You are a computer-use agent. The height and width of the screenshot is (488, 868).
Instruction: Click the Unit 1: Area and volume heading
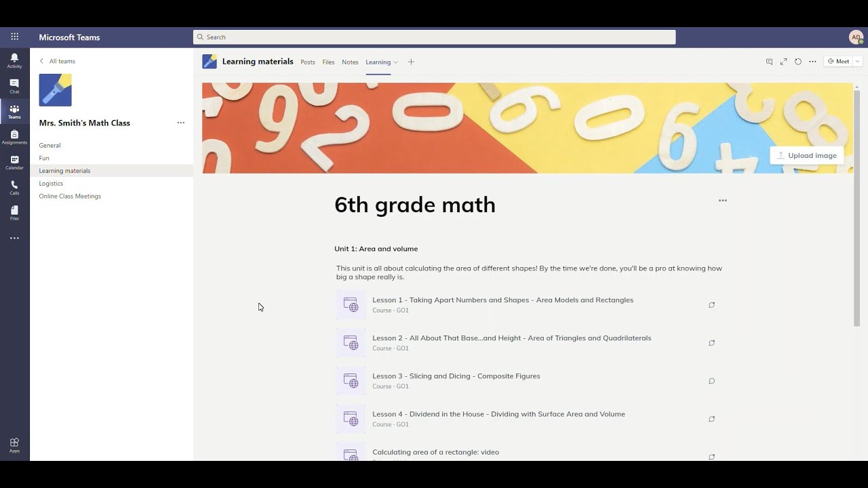[x=376, y=249]
